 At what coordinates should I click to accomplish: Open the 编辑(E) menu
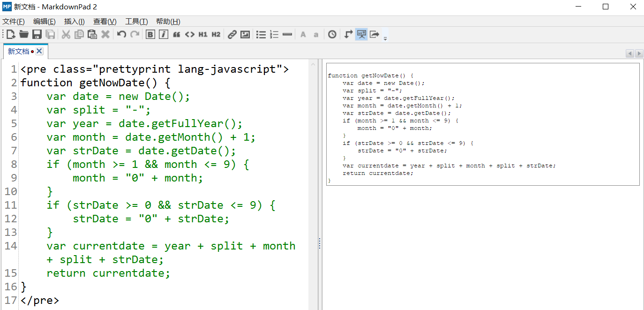tap(44, 22)
